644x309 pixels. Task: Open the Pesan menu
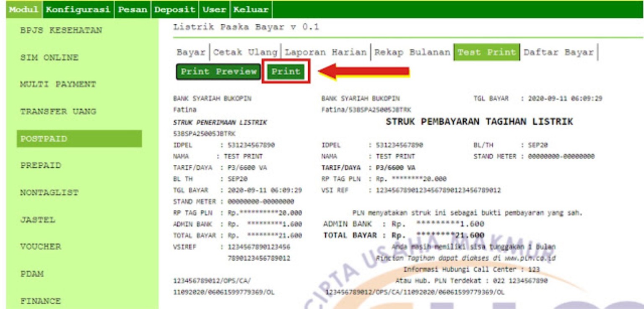click(132, 9)
